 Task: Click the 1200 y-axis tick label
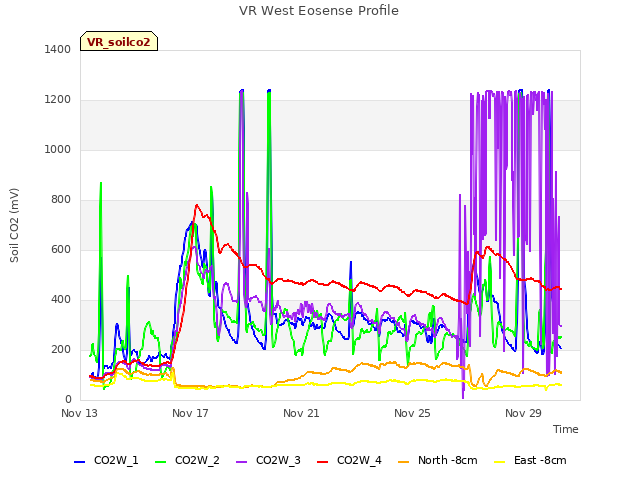(58, 100)
